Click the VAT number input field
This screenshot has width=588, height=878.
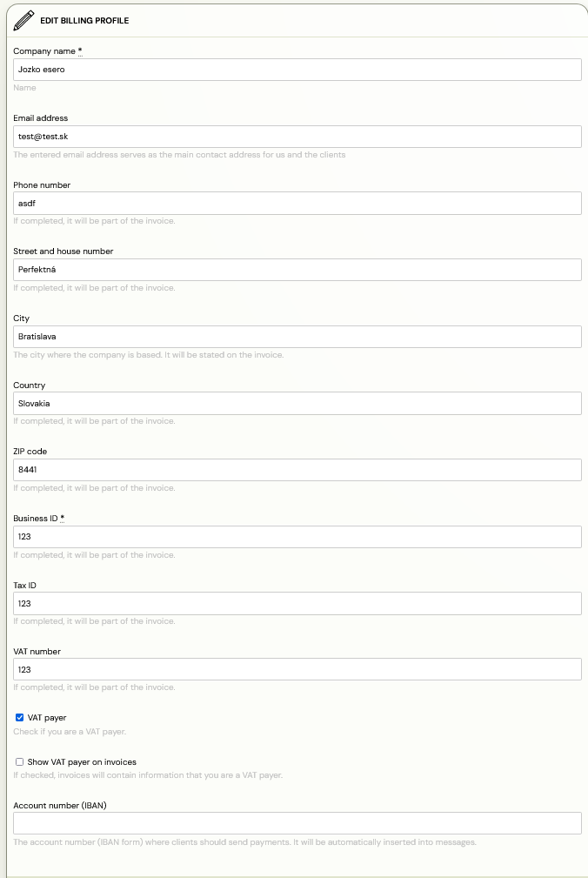(x=297, y=669)
